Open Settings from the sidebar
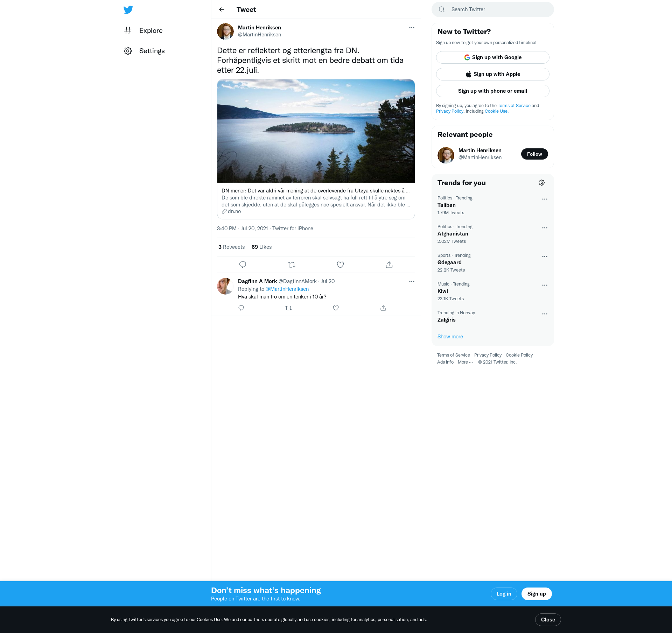Screen dimensions: 672x633 pos(152,51)
